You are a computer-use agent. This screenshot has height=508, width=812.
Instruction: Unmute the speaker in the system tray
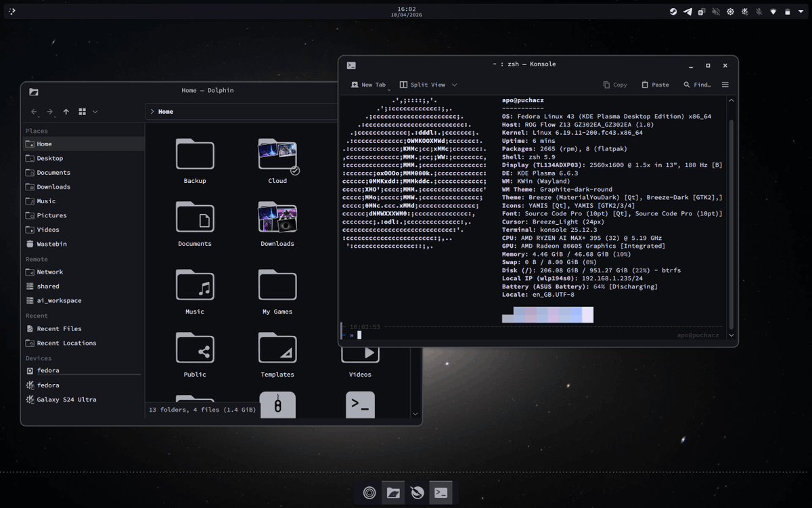(x=717, y=12)
